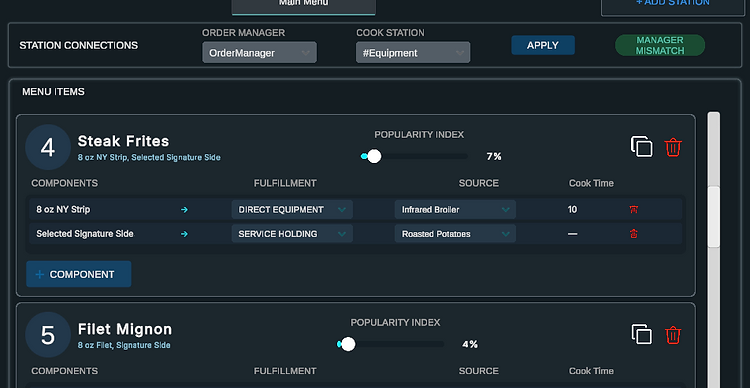This screenshot has height=388, width=750.
Task: Select the Filet Mignon title
Action: (x=125, y=329)
